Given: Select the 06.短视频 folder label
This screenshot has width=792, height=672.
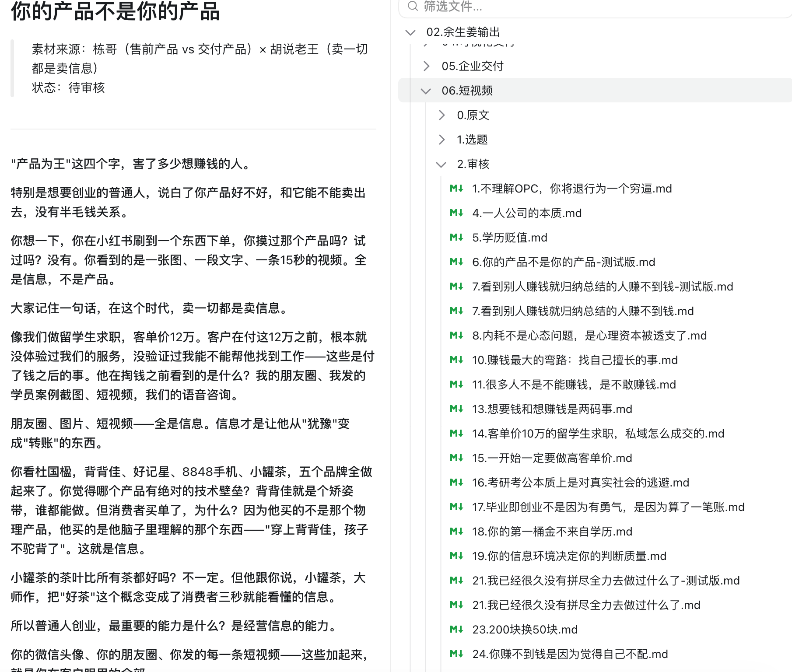Looking at the screenshot, I should [467, 91].
